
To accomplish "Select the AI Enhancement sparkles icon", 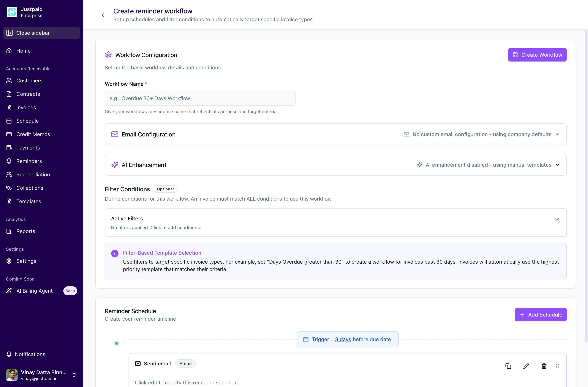I will [x=115, y=165].
